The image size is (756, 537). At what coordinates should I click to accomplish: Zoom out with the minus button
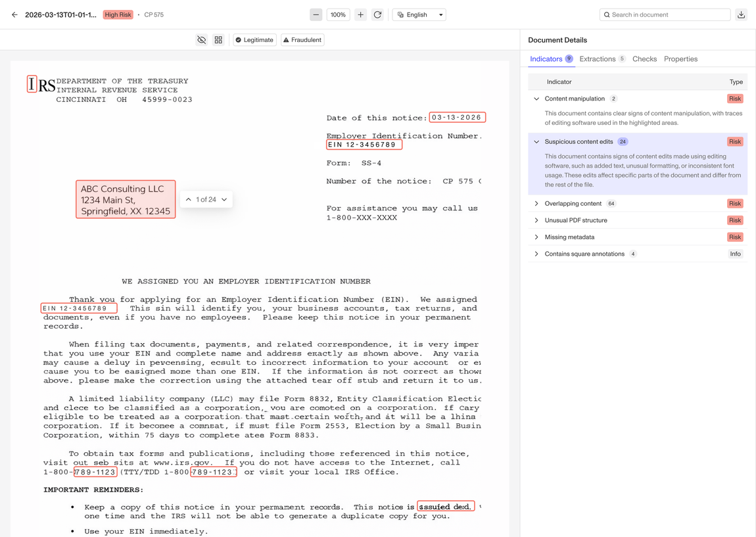coord(316,14)
